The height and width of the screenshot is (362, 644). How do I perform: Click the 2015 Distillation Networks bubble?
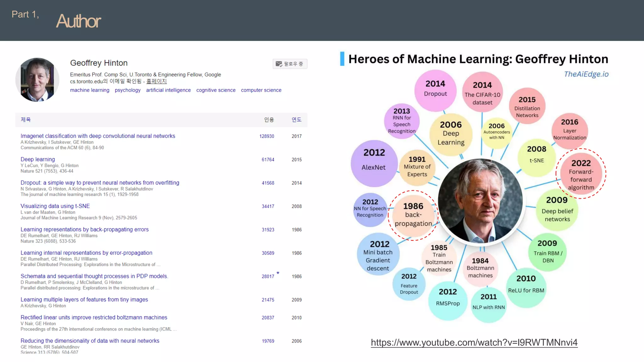(527, 106)
